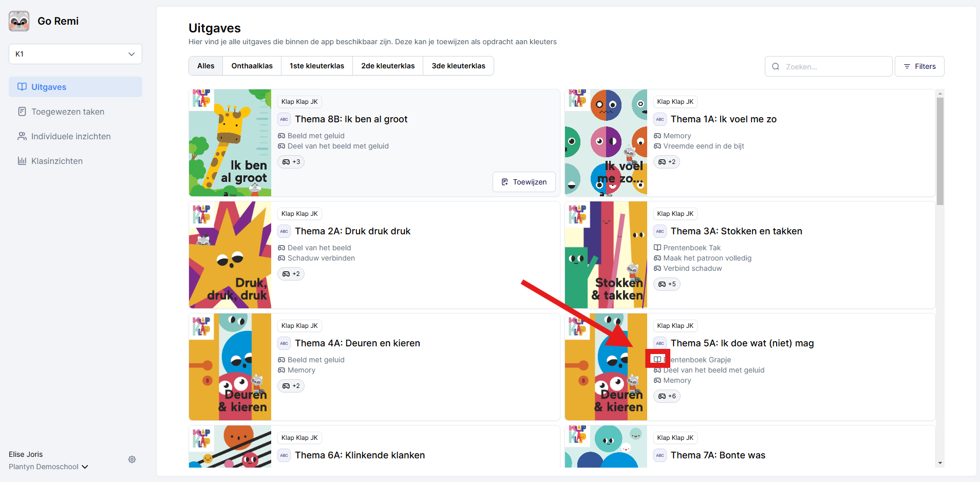This screenshot has width=980, height=482.
Task: Click the Individuele inzichten people icon
Action: coord(22,136)
